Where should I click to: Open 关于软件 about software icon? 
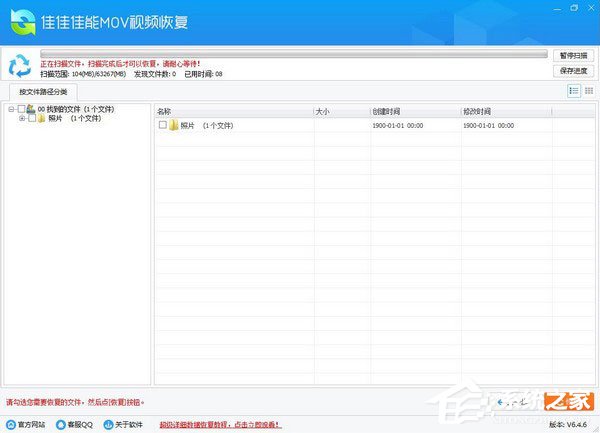click(x=110, y=424)
